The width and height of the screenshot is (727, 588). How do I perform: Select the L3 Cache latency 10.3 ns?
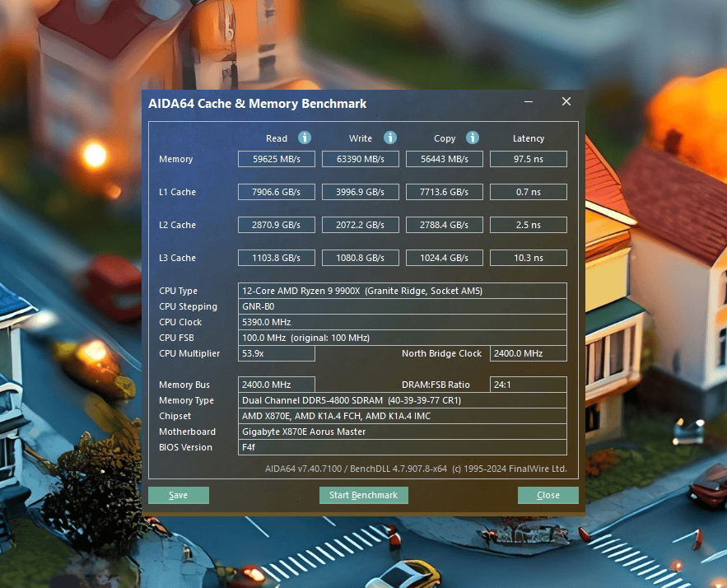click(528, 258)
